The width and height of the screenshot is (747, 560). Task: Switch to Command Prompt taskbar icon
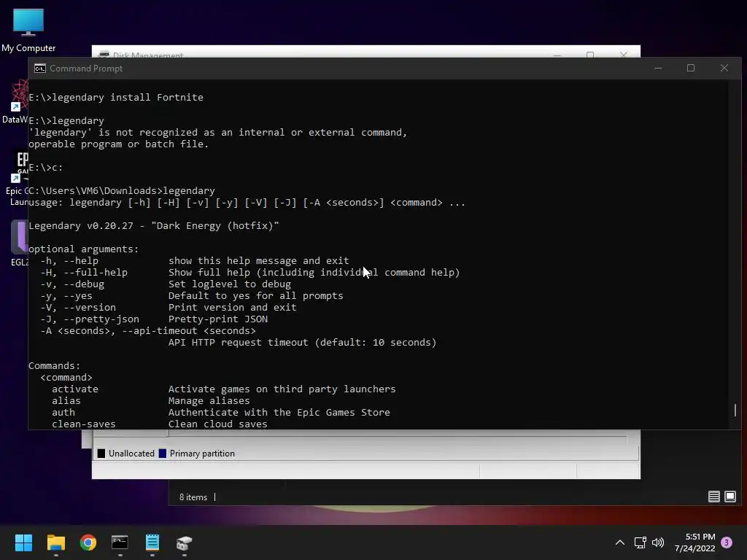pos(120,542)
